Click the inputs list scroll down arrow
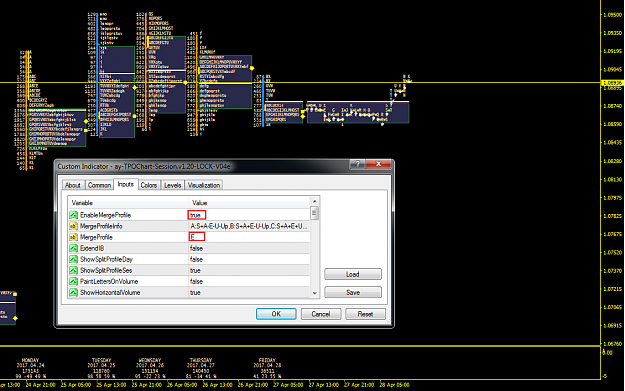The width and height of the screenshot is (625, 391). tap(314, 293)
